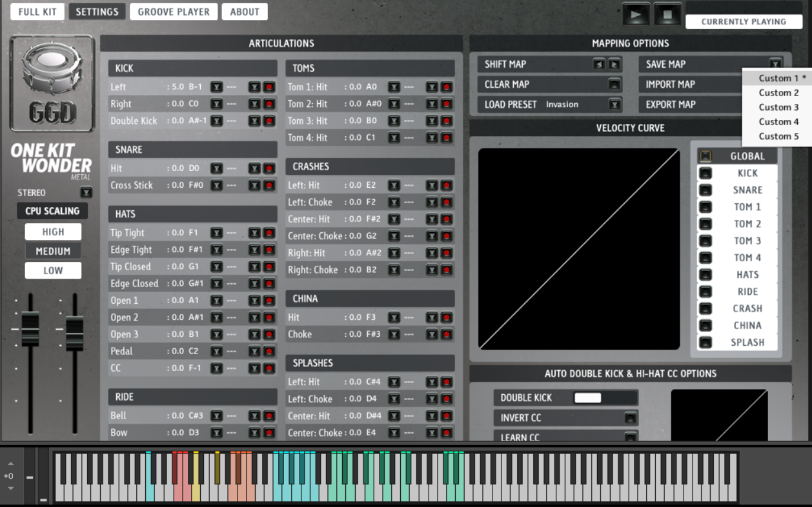Click the keyboard octave up arrow above +0
The image size is (812, 507).
pos(10,464)
